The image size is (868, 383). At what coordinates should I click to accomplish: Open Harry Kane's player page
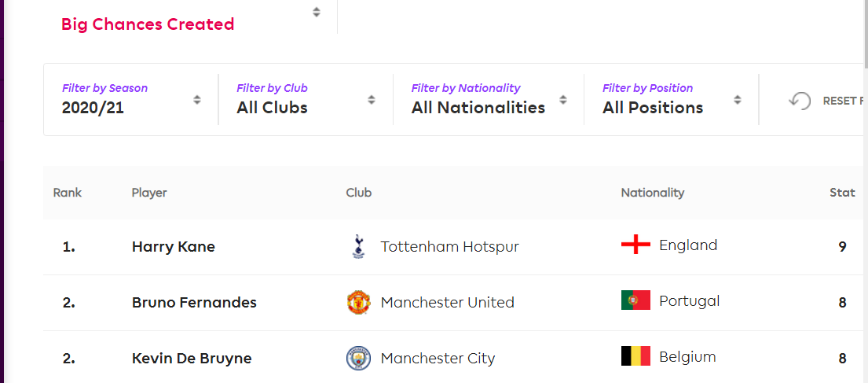174,247
